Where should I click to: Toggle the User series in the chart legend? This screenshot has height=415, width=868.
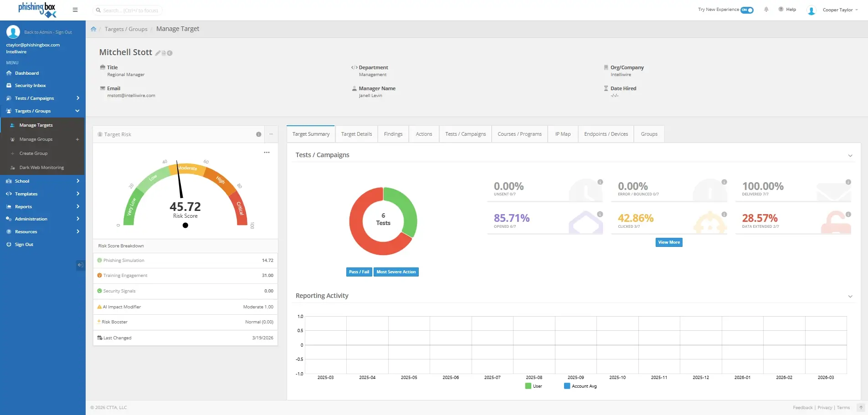[533, 386]
